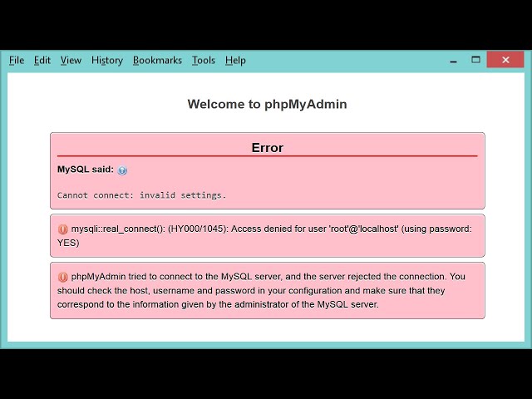Close the browser window
532x399 pixels.
pos(505,60)
